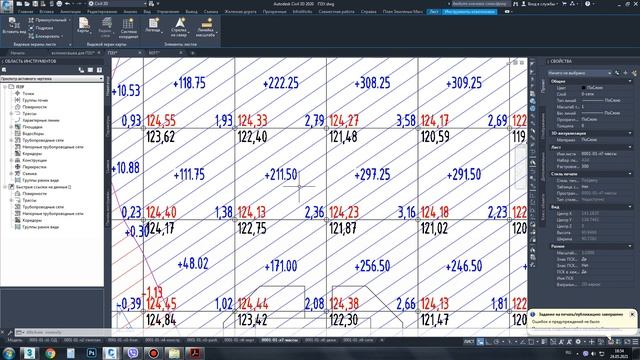This screenshot has width=640, height=360.
Task: Open the Лист ribbon tab
Action: click(433, 12)
